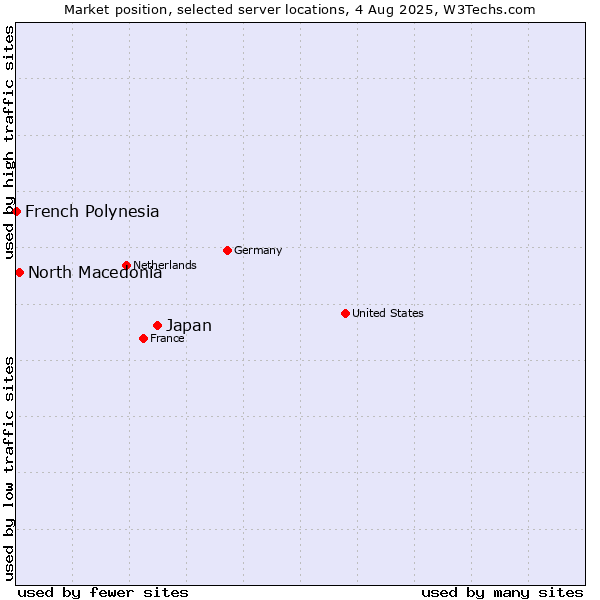This screenshot has height=600, width=600.
Task: Click the 'North Macedonia' label text
Action: [95, 272]
